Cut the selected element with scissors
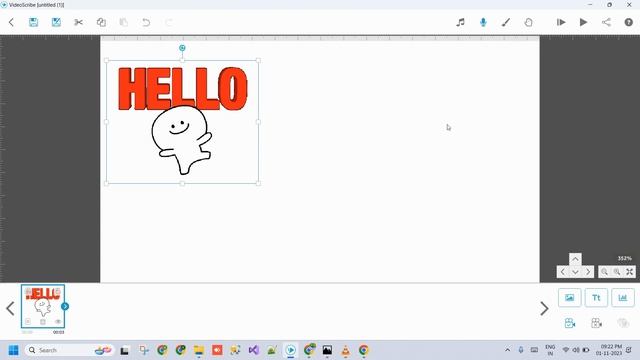 [78, 22]
